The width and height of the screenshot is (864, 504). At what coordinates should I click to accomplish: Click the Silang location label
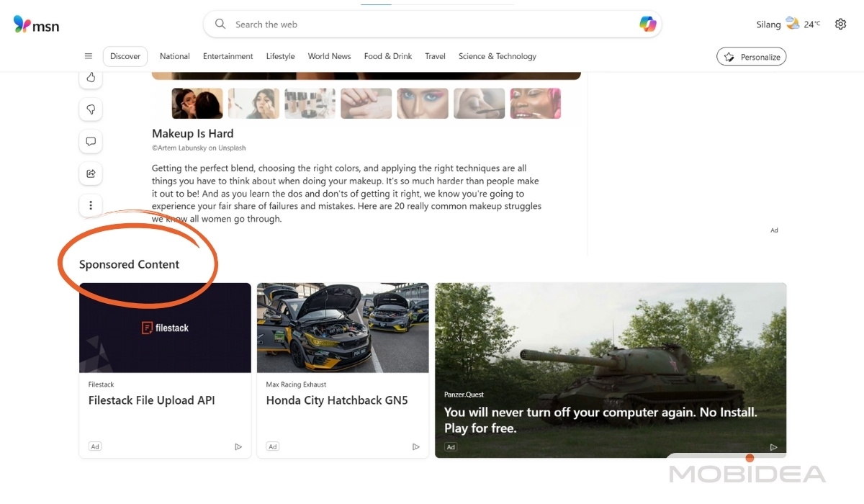click(768, 24)
